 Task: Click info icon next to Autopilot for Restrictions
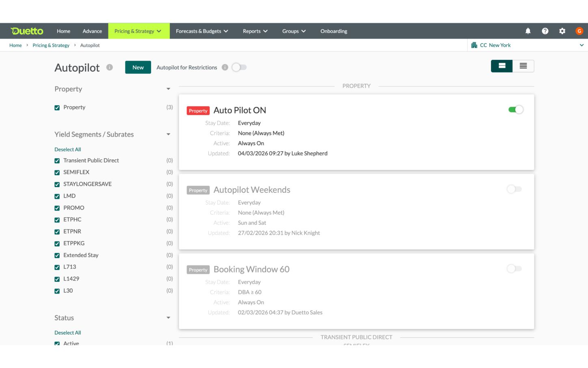coord(225,68)
